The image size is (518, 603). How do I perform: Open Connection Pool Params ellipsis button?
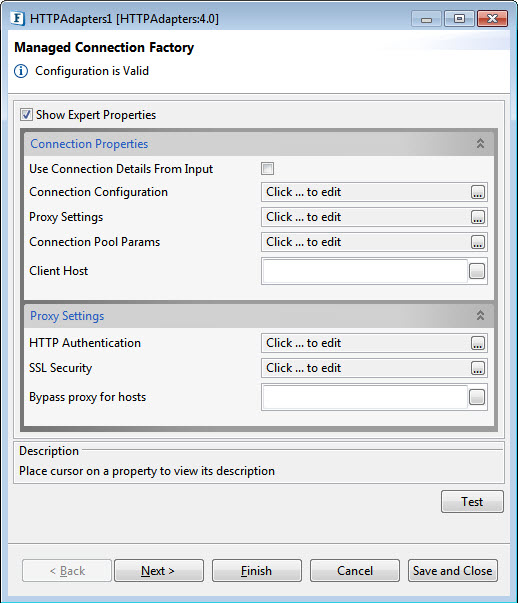(477, 242)
